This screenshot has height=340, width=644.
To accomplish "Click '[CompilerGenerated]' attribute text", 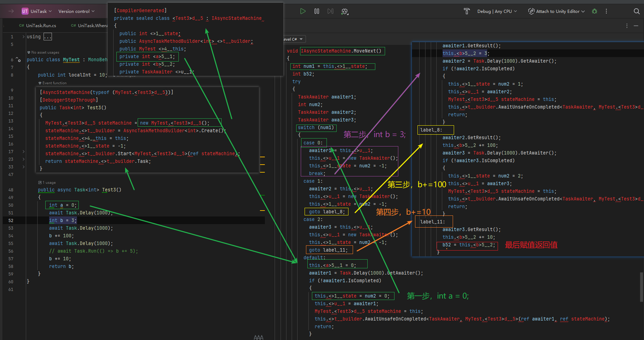I will [140, 11].
